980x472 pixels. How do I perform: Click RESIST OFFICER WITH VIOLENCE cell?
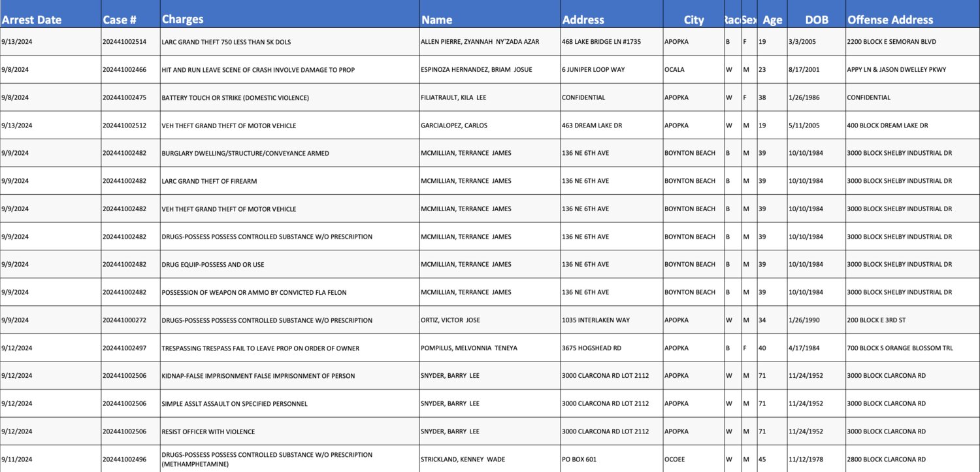289,431
